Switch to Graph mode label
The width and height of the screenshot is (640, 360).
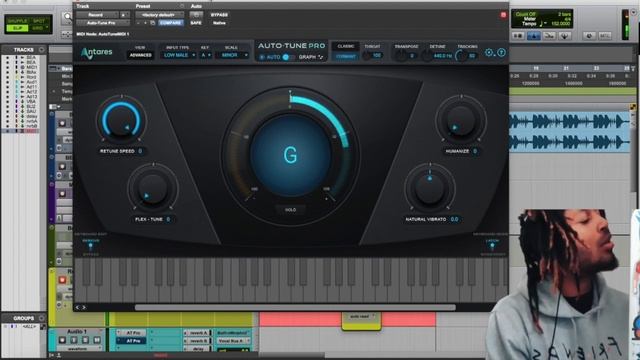[x=307, y=57]
